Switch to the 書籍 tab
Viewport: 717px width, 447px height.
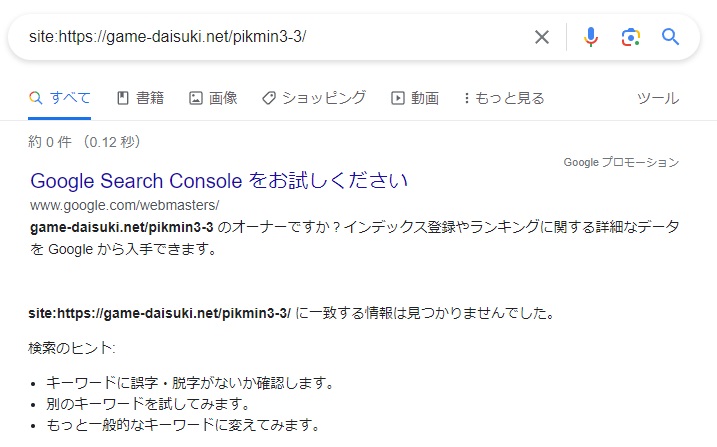[140, 98]
